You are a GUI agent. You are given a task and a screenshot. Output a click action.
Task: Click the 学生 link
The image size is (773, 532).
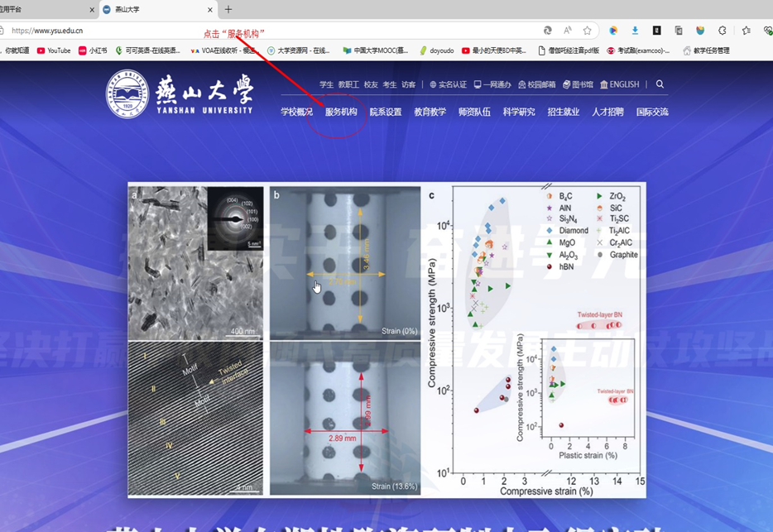[x=326, y=84]
